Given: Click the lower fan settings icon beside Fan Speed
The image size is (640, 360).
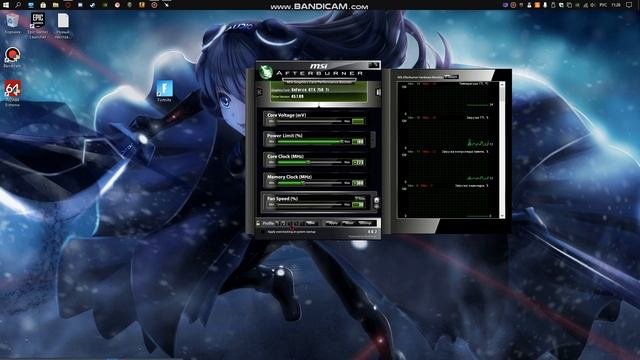Looking at the screenshot, I should 377,207.
